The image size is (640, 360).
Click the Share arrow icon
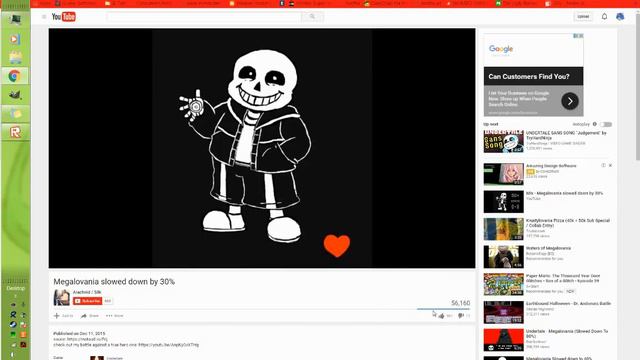coord(84,316)
